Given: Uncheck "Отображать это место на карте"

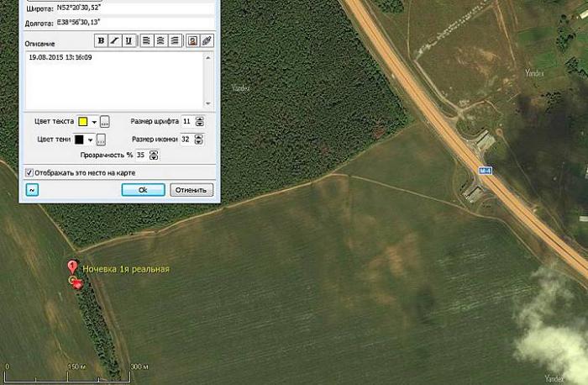Looking at the screenshot, I should tap(30, 172).
